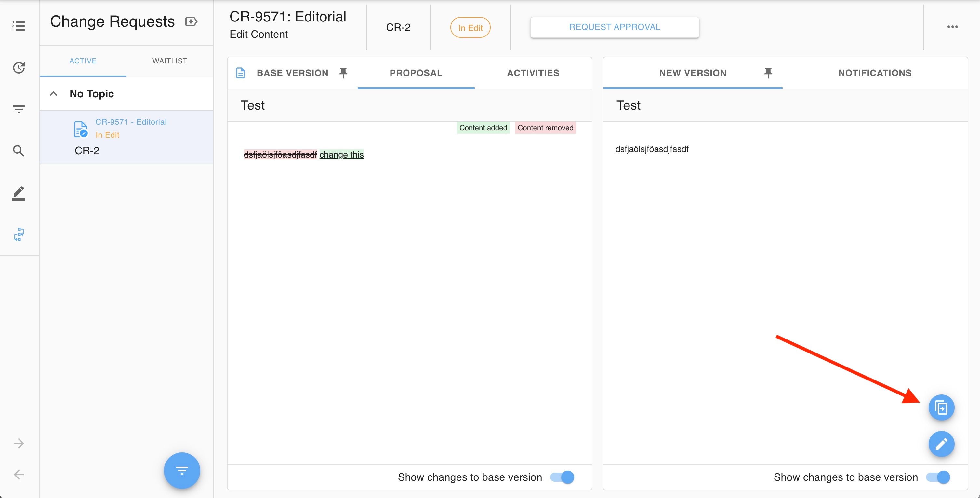The image size is (980, 498).
Task: Collapse the No Topic group
Action: pos(54,94)
